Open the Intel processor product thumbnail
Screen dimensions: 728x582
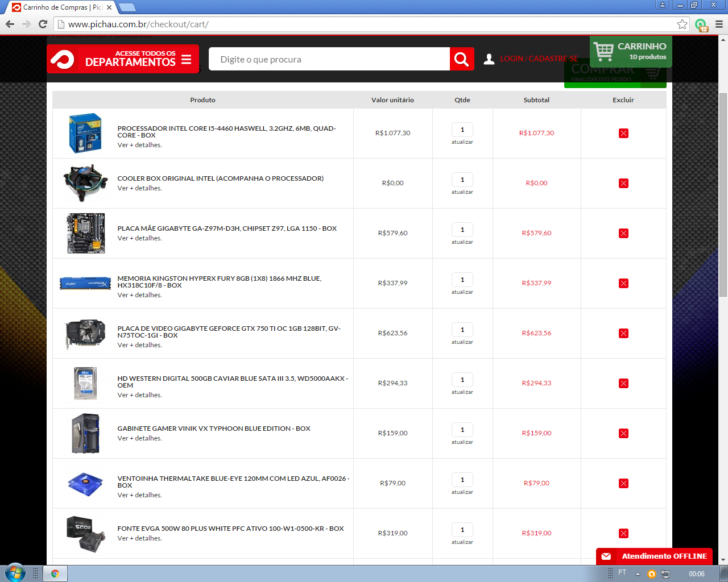coord(85,133)
